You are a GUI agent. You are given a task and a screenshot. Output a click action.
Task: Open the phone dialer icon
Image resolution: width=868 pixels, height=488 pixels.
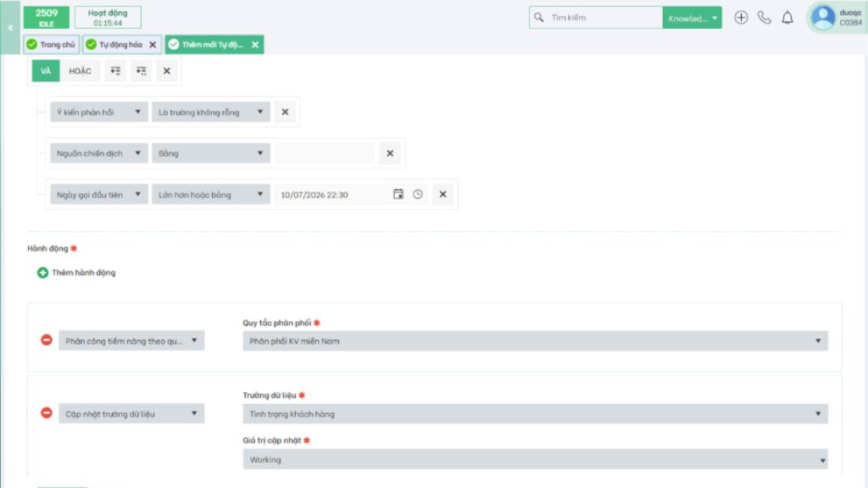[764, 18]
